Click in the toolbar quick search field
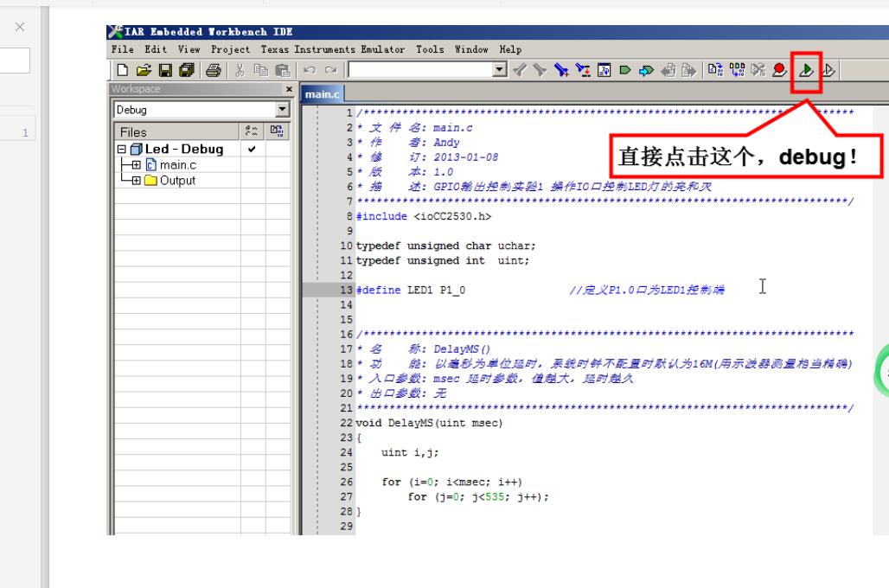Image resolution: width=889 pixels, height=588 pixels. tap(420, 70)
